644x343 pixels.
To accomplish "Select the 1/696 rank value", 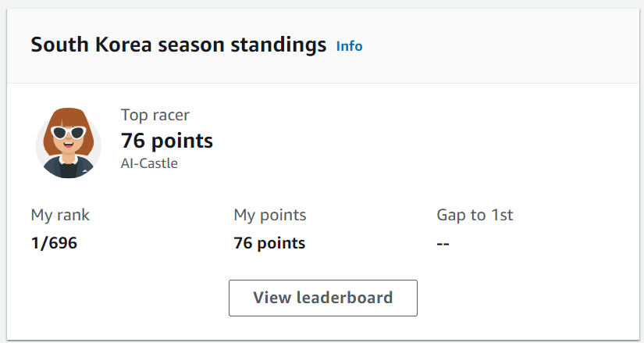I will click(x=54, y=243).
